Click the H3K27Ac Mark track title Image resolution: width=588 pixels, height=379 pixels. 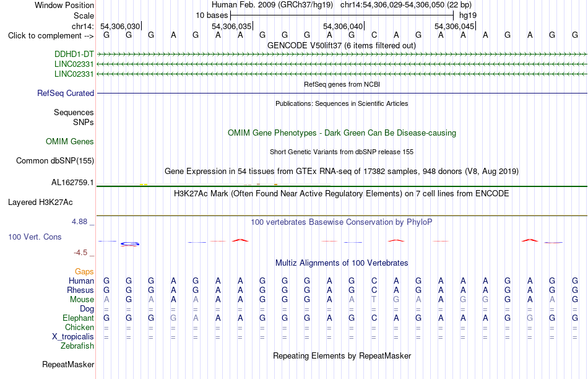[x=342, y=194]
